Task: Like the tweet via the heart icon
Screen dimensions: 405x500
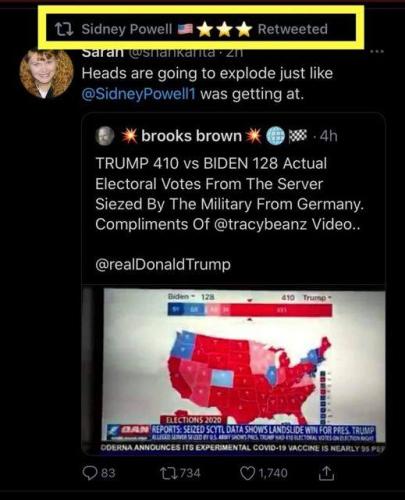Action: pos(247,473)
